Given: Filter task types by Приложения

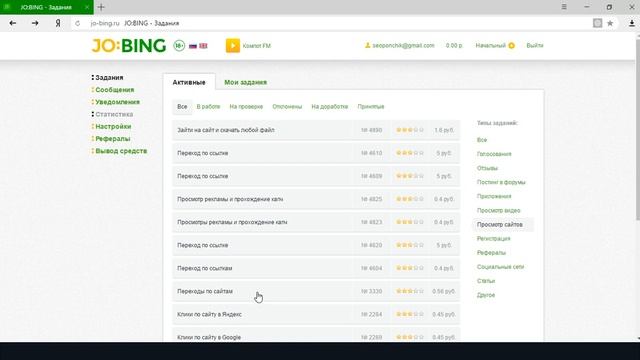Looking at the screenshot, I should tap(494, 196).
